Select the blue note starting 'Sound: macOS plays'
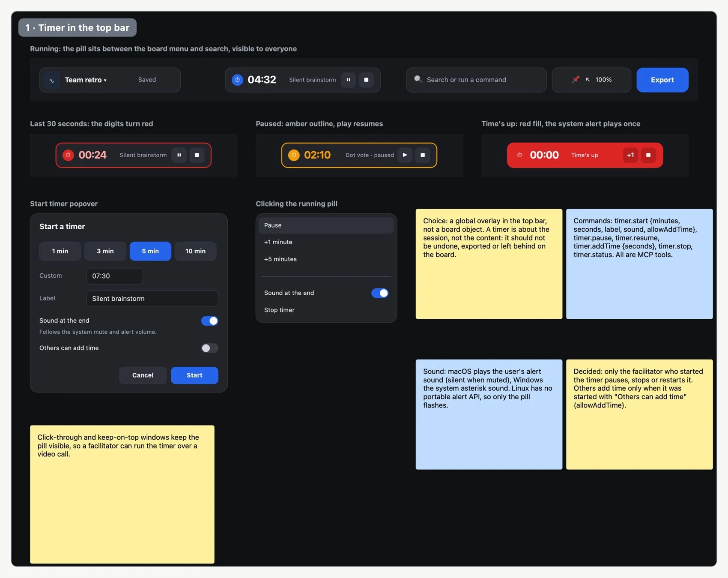The image size is (728, 578). click(489, 414)
